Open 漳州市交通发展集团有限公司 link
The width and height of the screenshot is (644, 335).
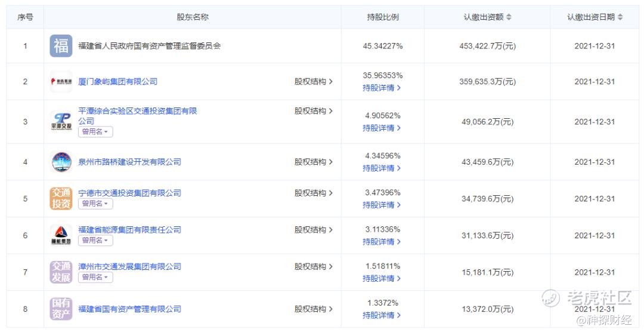click(x=130, y=266)
